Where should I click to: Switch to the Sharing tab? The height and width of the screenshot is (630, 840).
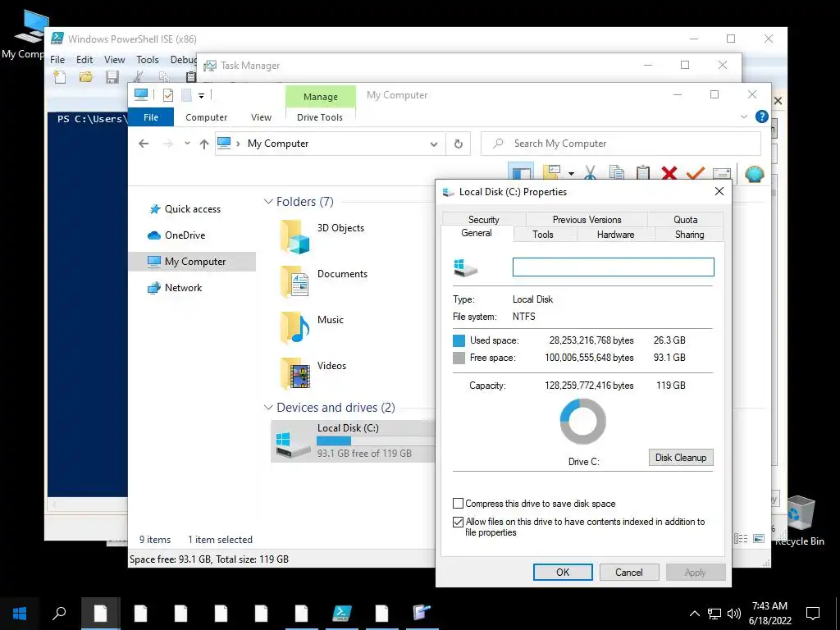(689, 234)
